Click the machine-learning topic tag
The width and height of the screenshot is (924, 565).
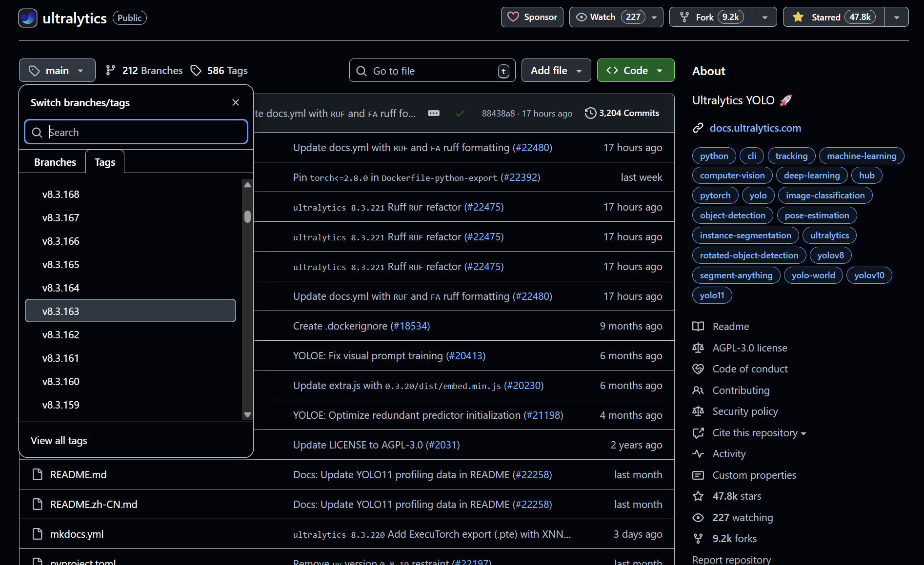click(x=862, y=156)
